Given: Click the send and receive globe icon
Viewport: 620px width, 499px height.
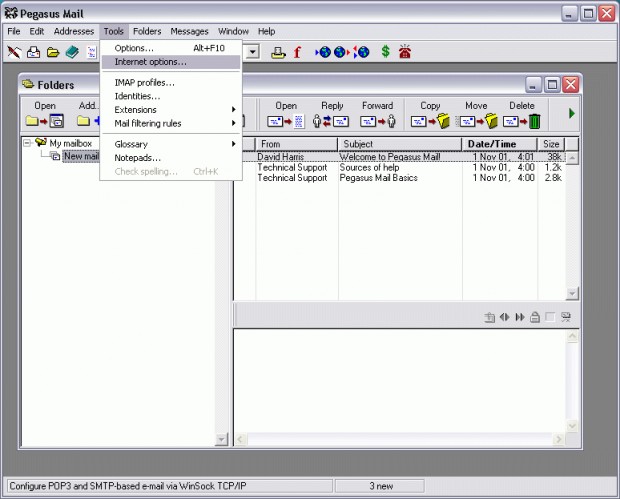Looking at the screenshot, I should (x=361, y=52).
